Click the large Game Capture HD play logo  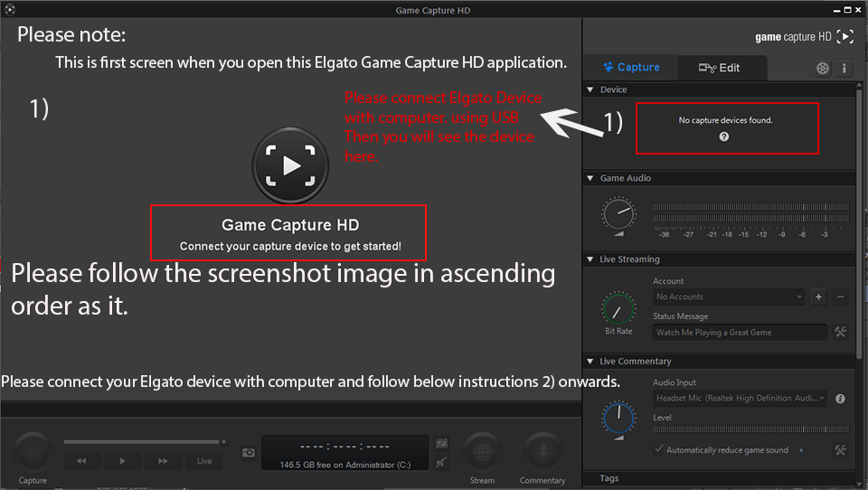coord(290,165)
